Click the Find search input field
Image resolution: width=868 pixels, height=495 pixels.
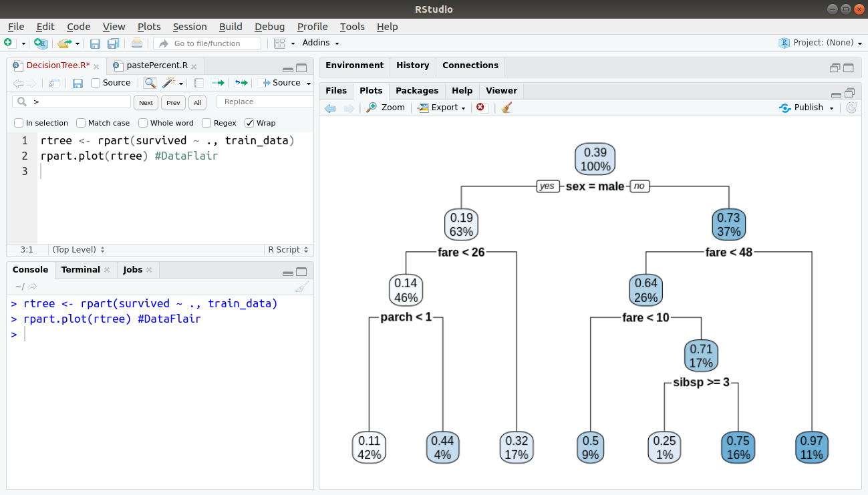click(x=71, y=102)
